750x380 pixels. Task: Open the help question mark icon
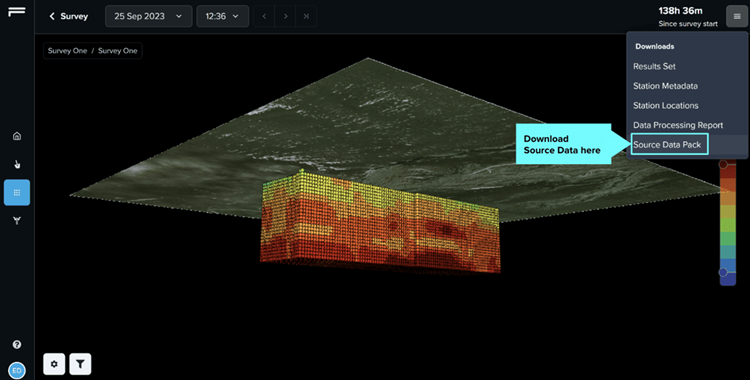pyautogui.click(x=17, y=345)
